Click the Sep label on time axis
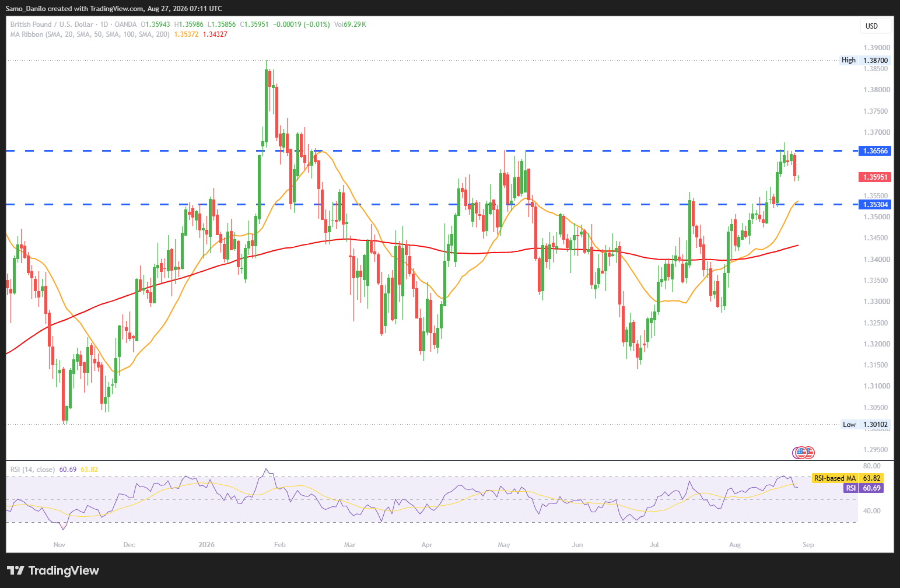Viewport: 900px width, 588px height. click(x=808, y=545)
